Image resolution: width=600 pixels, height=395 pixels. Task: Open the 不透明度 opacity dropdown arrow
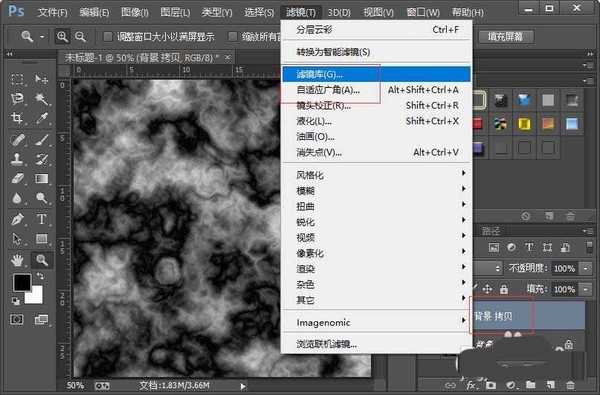pos(586,269)
